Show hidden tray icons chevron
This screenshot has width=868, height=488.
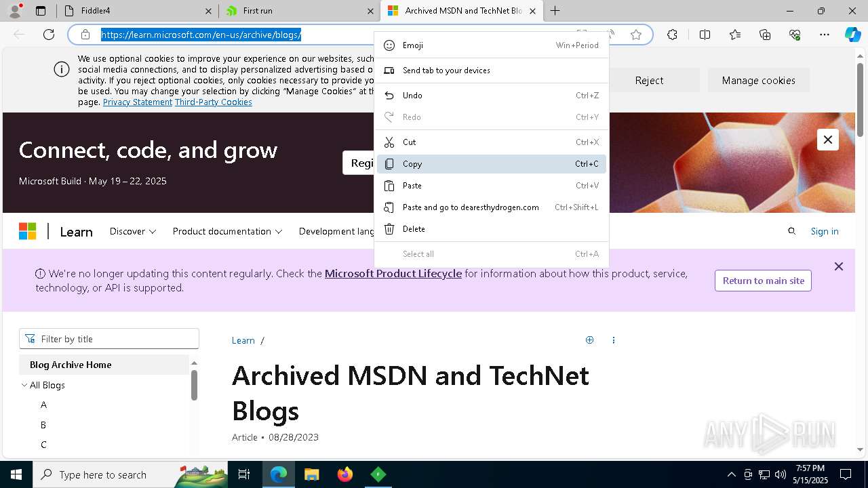pyautogui.click(x=731, y=474)
